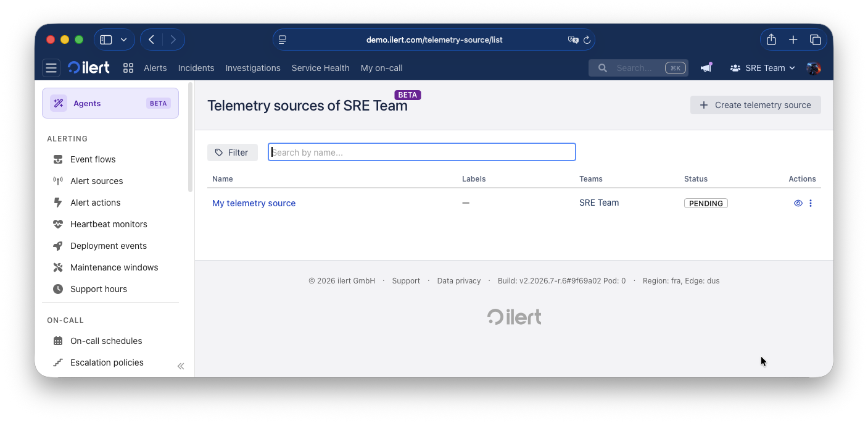Open the Incidents menu item
The image size is (868, 423).
(196, 68)
